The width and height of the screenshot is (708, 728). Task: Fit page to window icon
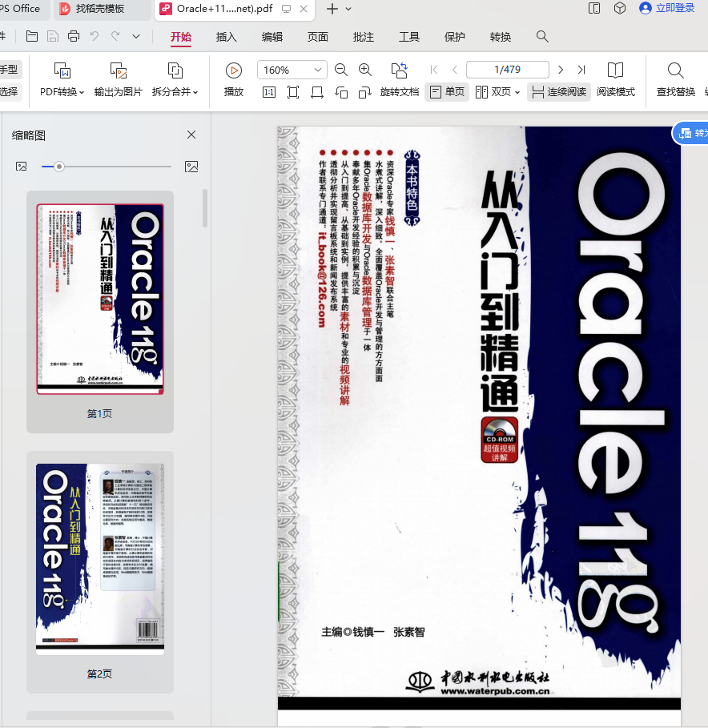(x=293, y=92)
